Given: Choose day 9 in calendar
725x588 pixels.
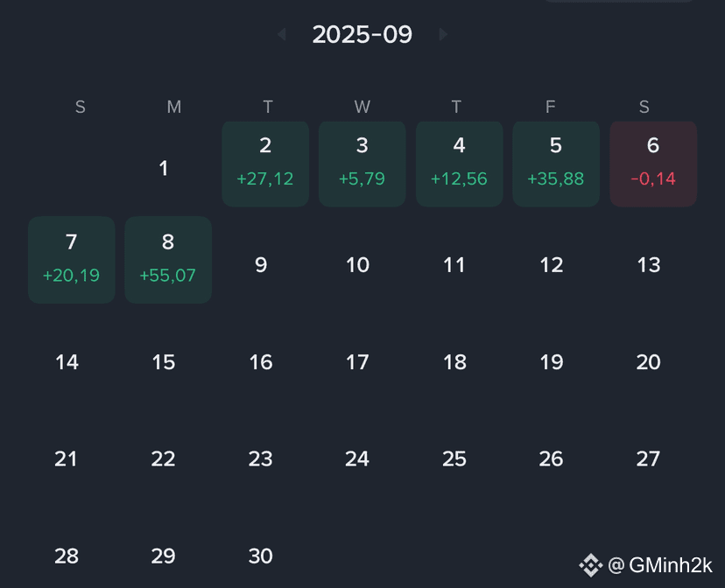Looking at the screenshot, I should click(x=261, y=264).
